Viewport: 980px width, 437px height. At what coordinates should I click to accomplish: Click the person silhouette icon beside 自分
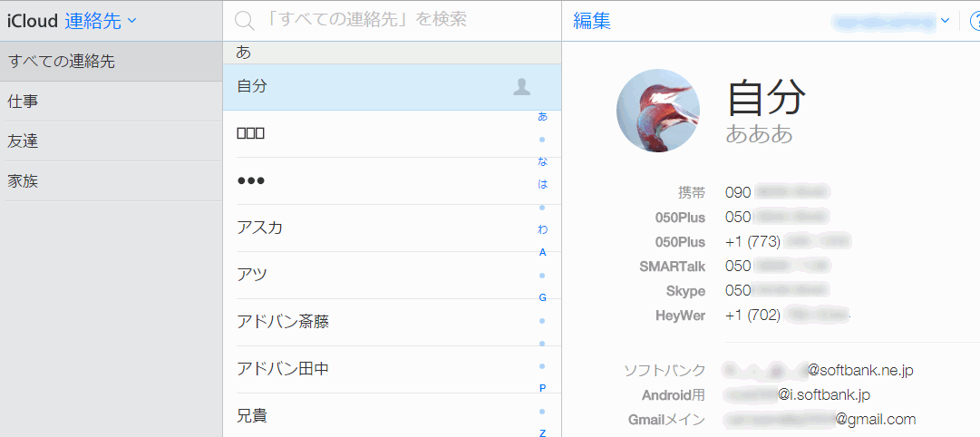coord(522,86)
